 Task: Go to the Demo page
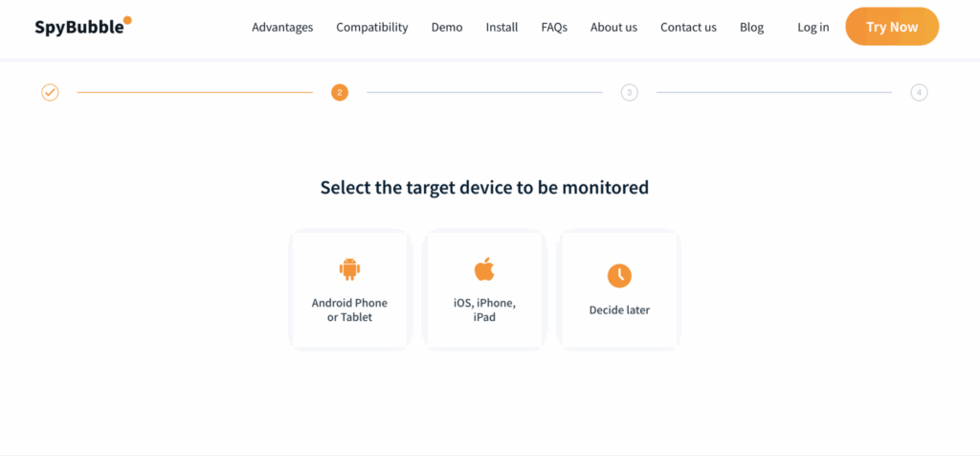(447, 27)
